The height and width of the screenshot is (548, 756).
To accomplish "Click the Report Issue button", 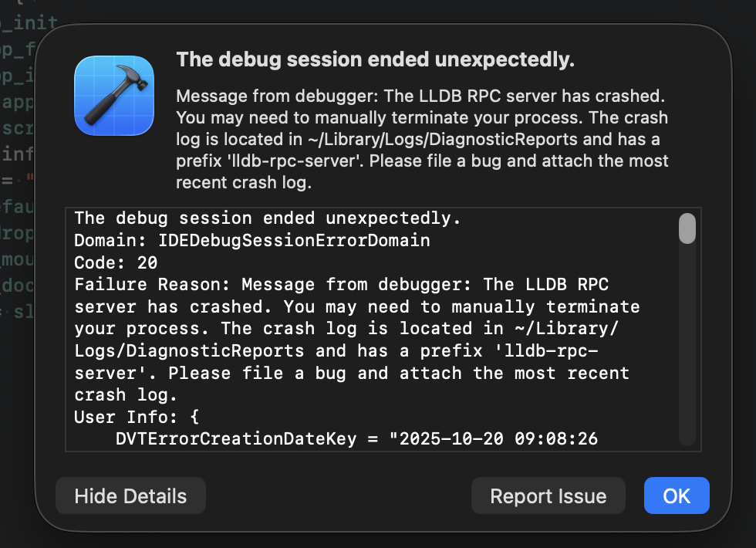I will point(548,496).
